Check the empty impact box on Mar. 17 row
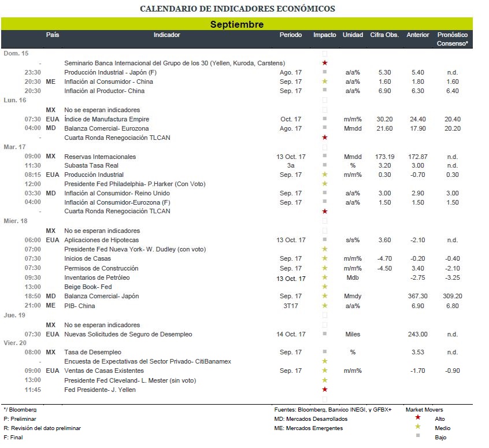This screenshot has width=489, height=448. 325,147
